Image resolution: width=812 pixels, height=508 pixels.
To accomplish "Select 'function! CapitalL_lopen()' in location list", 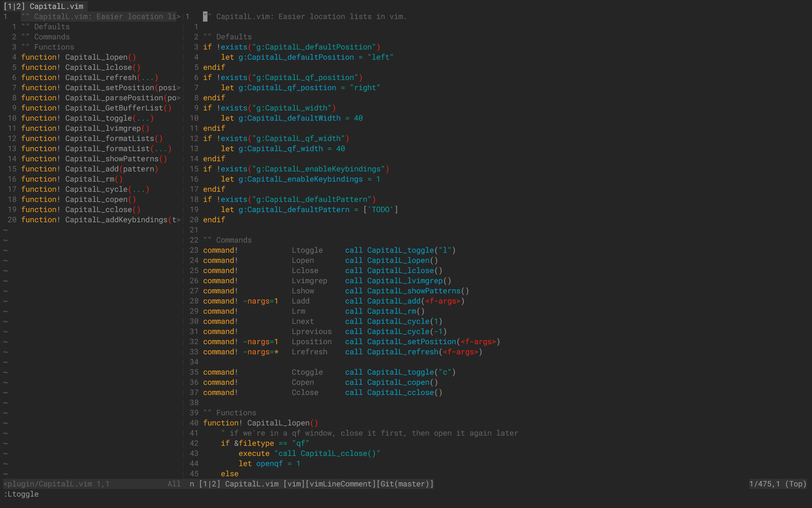I will pos(79,57).
